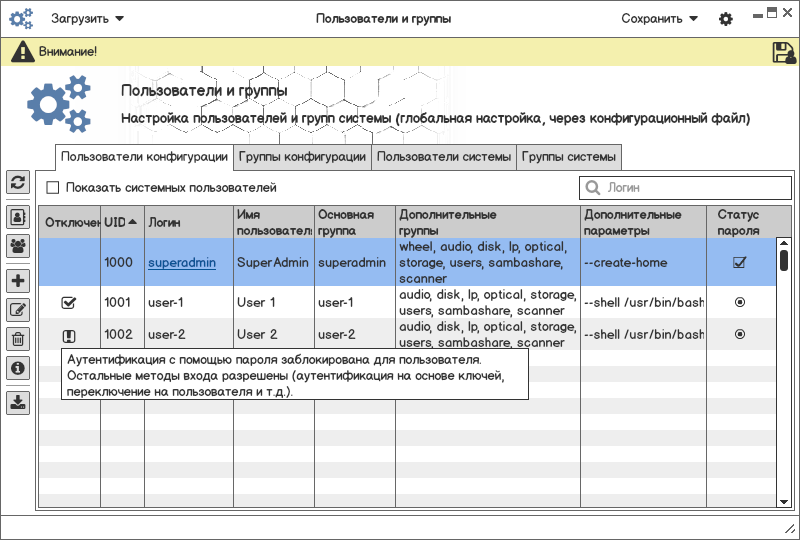Click the info icon in the sidebar
Image resolution: width=800 pixels, height=540 pixels.
pyautogui.click(x=18, y=368)
